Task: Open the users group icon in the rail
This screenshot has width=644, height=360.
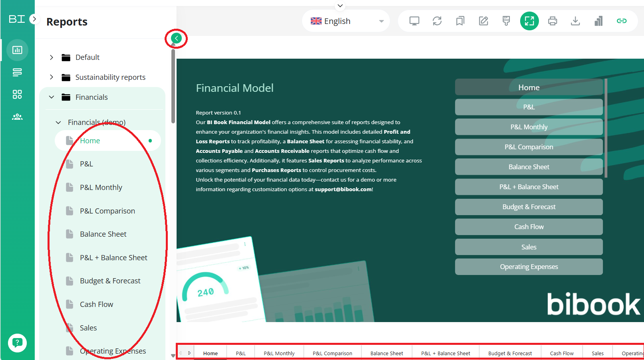Action: pos(17,117)
